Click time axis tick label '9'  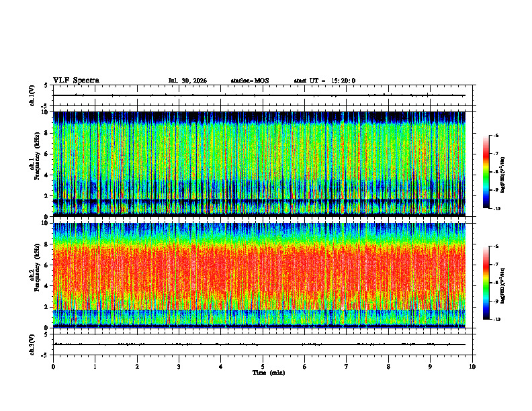[x=430, y=367]
